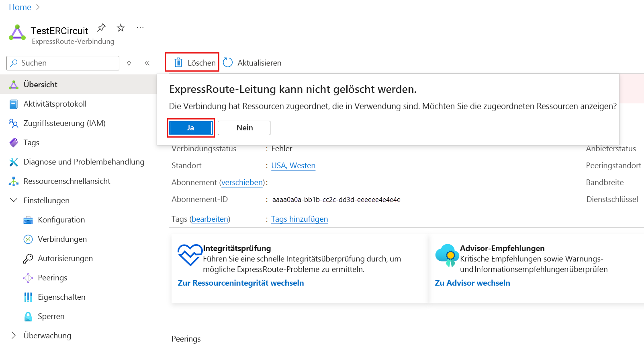644x350 pixels.
Task: Mark TestERCircuit as favorite with star
Action: pyautogui.click(x=121, y=28)
